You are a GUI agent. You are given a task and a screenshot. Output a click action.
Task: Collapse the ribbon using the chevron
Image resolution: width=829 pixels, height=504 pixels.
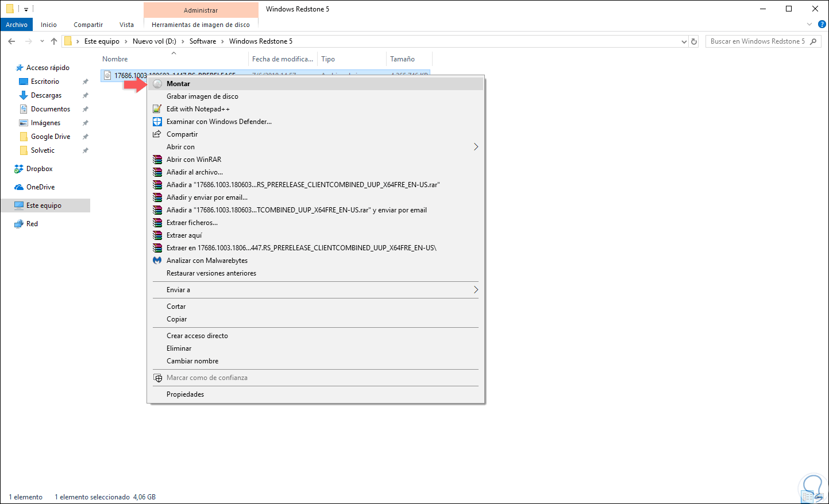[x=809, y=25]
